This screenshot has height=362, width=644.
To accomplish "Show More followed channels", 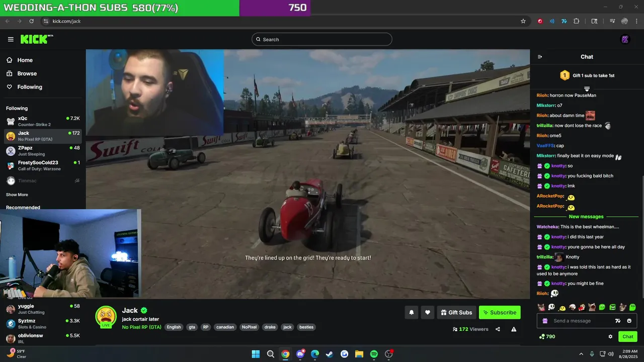I will pyautogui.click(x=17, y=195).
